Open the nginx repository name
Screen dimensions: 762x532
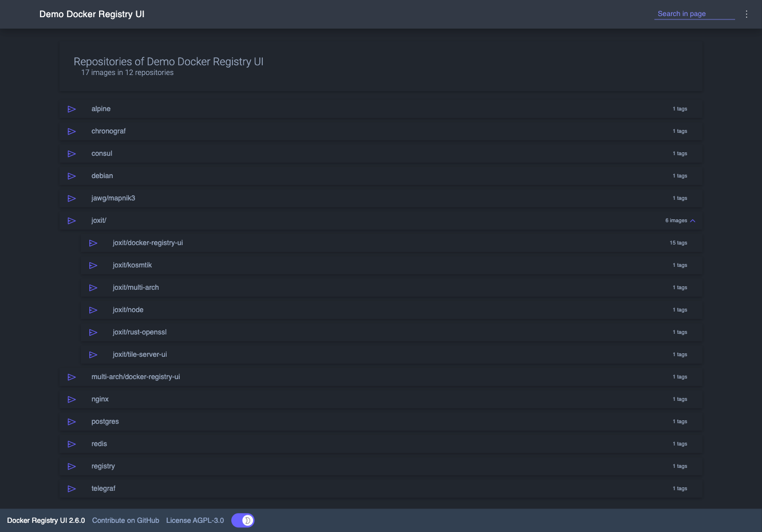tap(100, 399)
